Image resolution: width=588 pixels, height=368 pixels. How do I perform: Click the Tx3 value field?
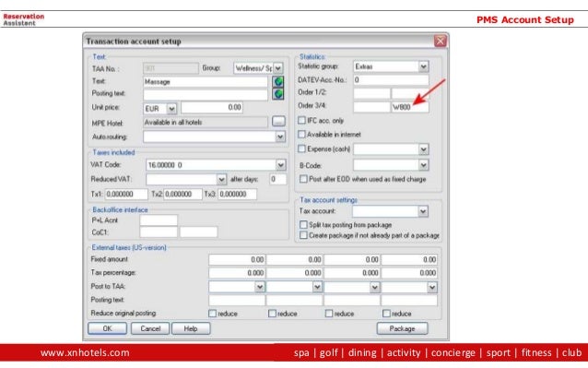pos(238,195)
